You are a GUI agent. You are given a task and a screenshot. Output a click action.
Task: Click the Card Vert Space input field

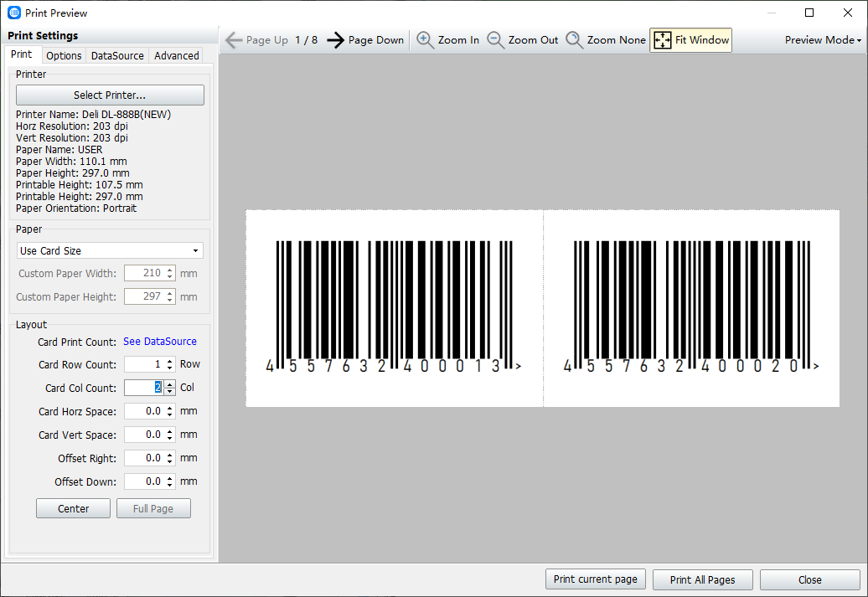click(144, 435)
